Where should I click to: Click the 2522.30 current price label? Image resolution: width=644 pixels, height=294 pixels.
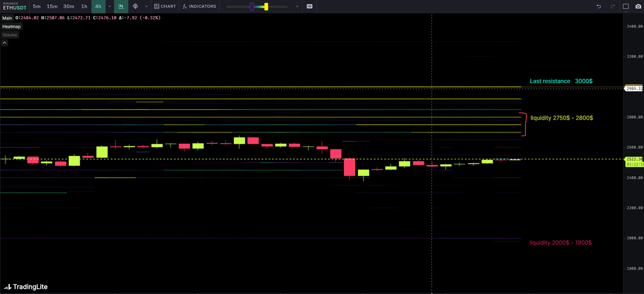coord(634,159)
